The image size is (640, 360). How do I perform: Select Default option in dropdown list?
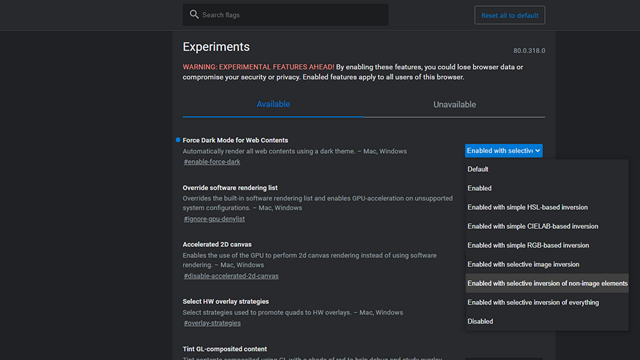(x=547, y=169)
